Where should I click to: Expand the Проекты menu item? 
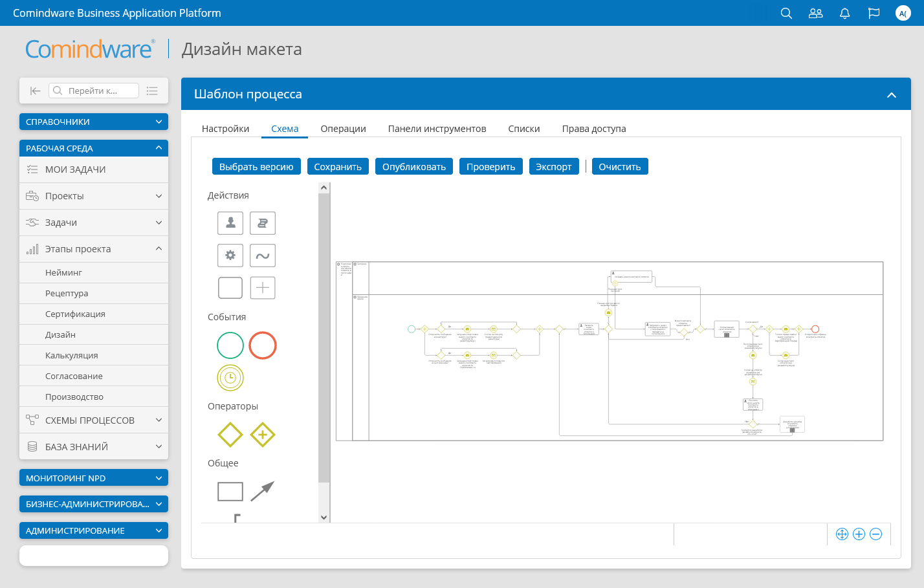[94, 196]
